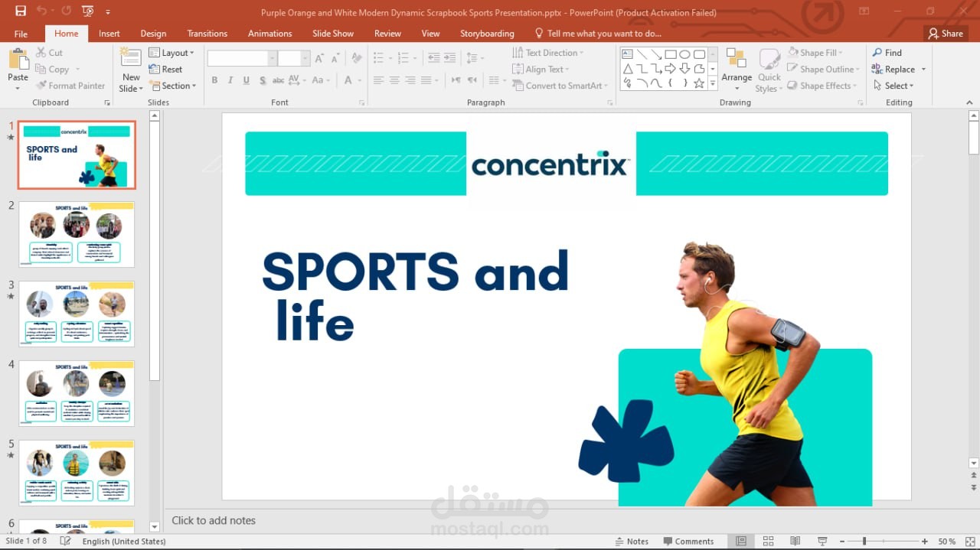Viewport: 980px width, 550px height.
Task: Open the Select dropdown
Action: coord(892,86)
